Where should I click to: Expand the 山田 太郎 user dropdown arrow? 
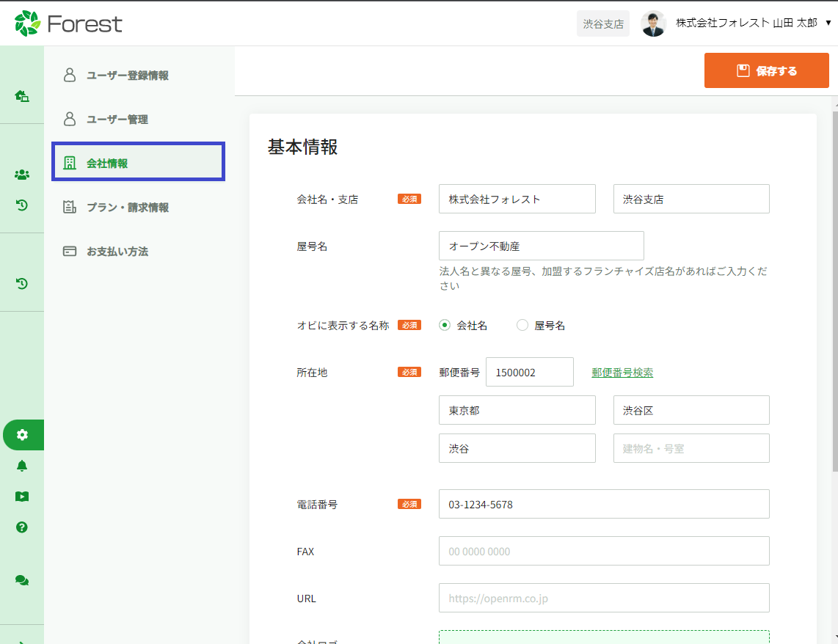828,23
